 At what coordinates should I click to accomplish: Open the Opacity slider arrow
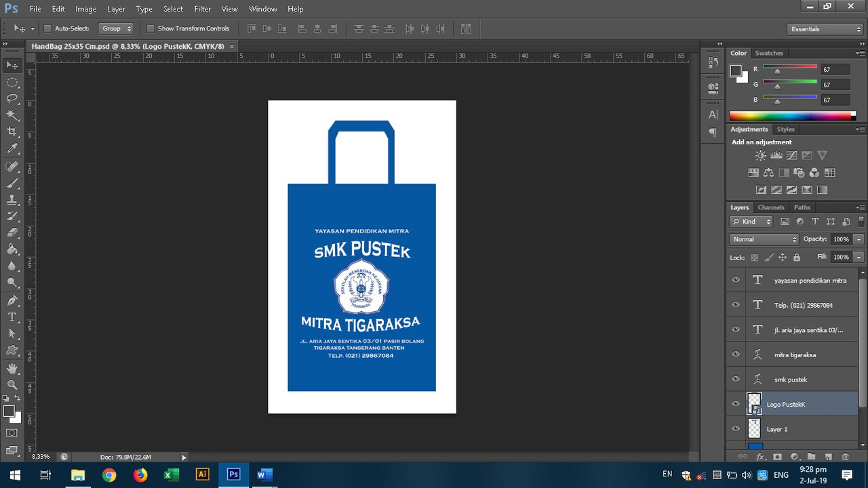pos(859,239)
